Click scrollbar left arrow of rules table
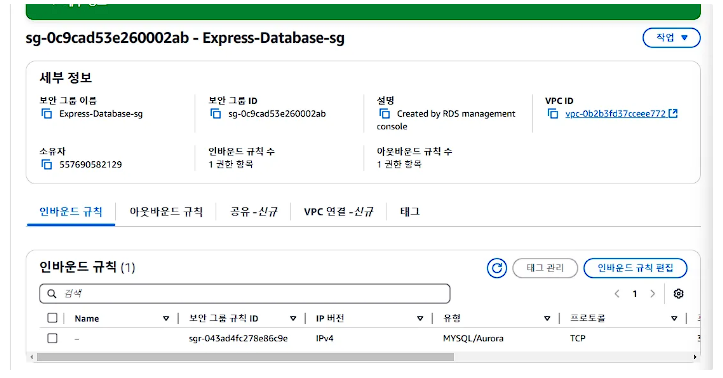The height and width of the screenshot is (378, 723). [31, 357]
